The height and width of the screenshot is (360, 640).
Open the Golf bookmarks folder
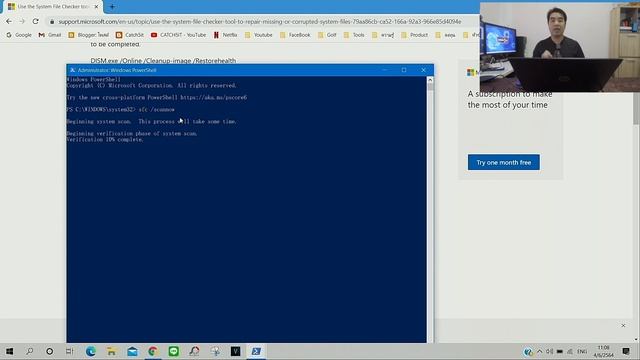[327, 35]
